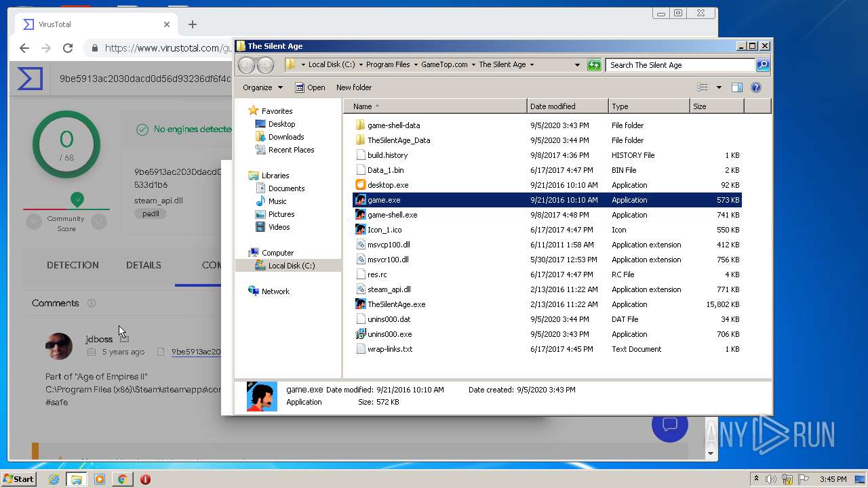Select the unins000.exe installer icon

tap(361, 334)
